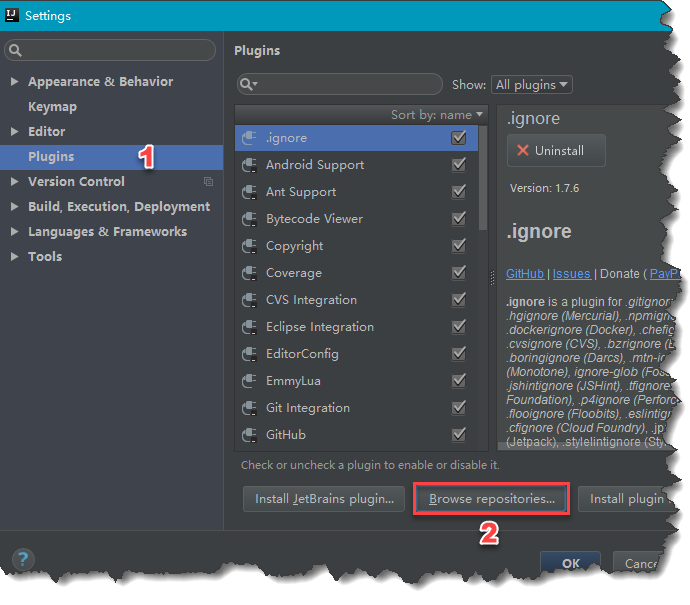Toggle the Git Integration checkbox
690x605 pixels.
[x=459, y=408]
